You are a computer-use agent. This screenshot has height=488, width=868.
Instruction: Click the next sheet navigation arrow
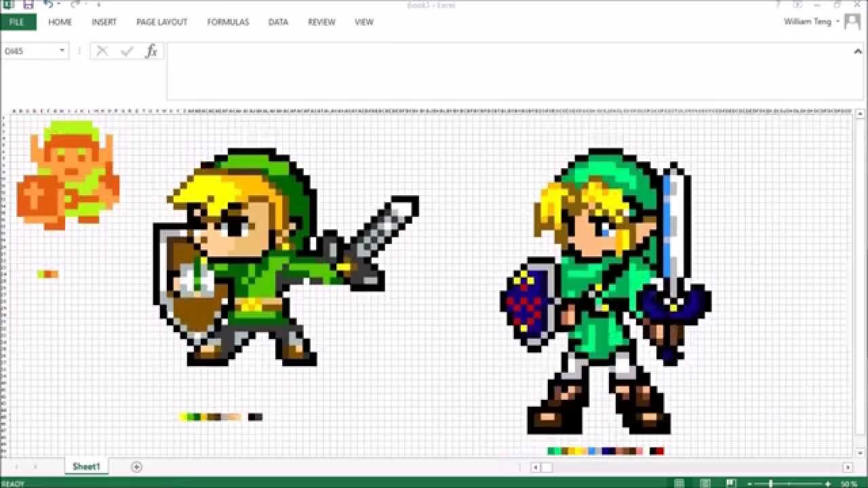point(35,467)
